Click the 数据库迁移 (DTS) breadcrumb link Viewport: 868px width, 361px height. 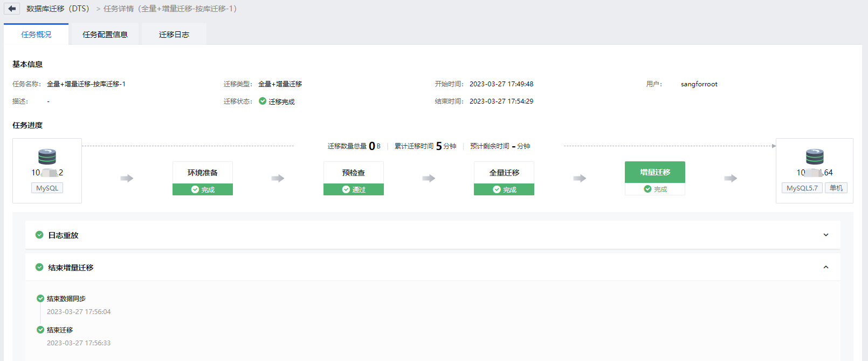tap(58, 9)
